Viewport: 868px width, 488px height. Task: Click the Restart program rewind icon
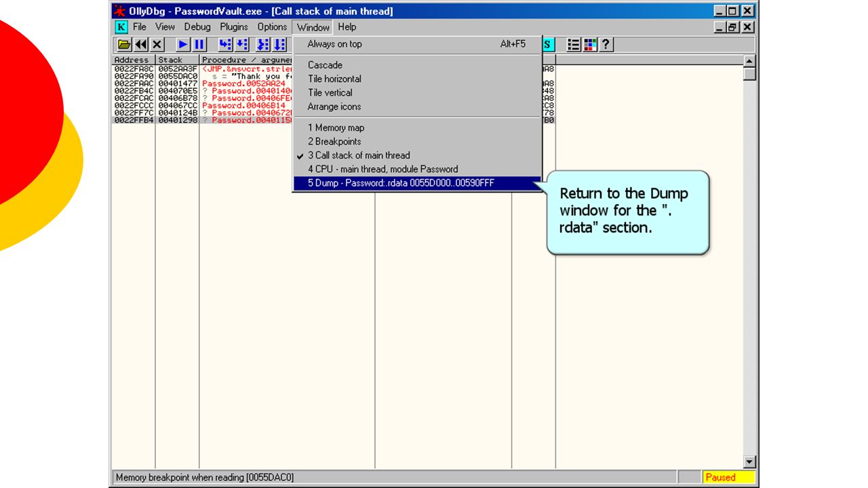(141, 45)
